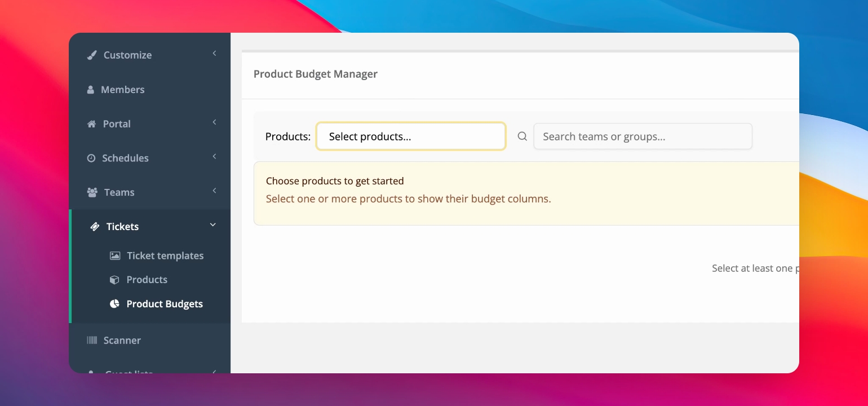Click 'Select one or more products' message

pyautogui.click(x=409, y=198)
